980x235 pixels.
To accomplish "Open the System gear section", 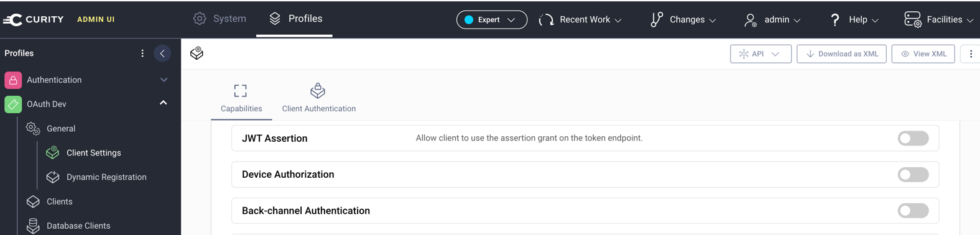I will (x=220, y=19).
